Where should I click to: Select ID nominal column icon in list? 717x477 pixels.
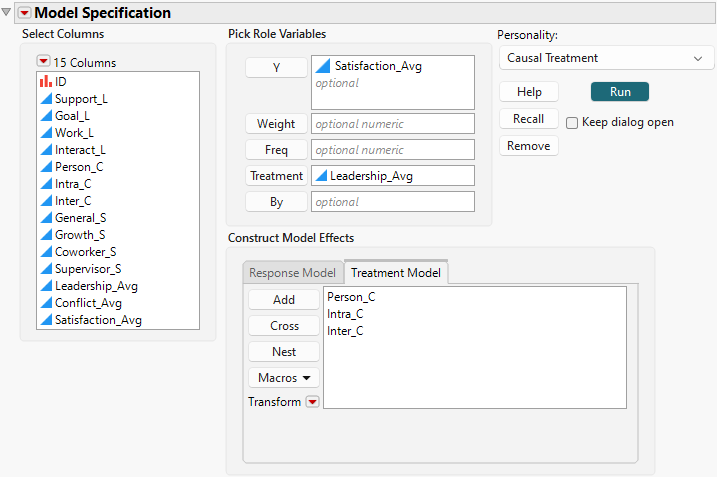pos(46,81)
